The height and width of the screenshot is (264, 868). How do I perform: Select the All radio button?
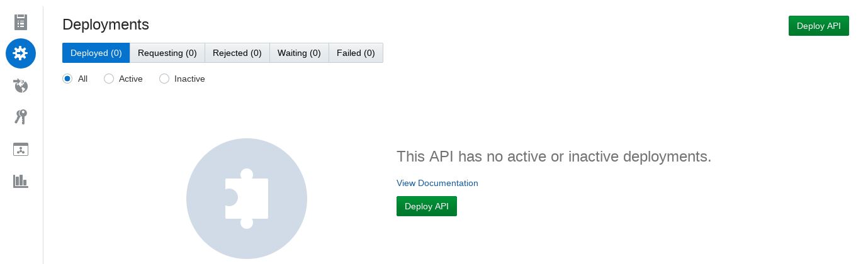[67, 79]
